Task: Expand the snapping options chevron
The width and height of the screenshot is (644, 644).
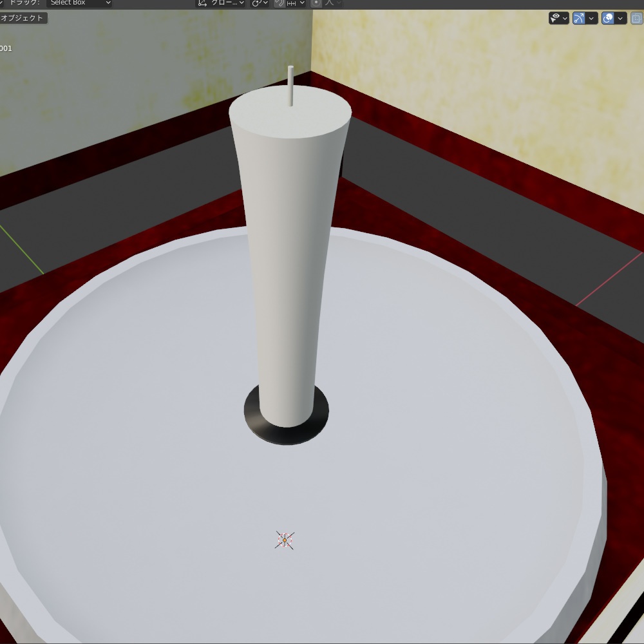Action: pyautogui.click(x=303, y=3)
